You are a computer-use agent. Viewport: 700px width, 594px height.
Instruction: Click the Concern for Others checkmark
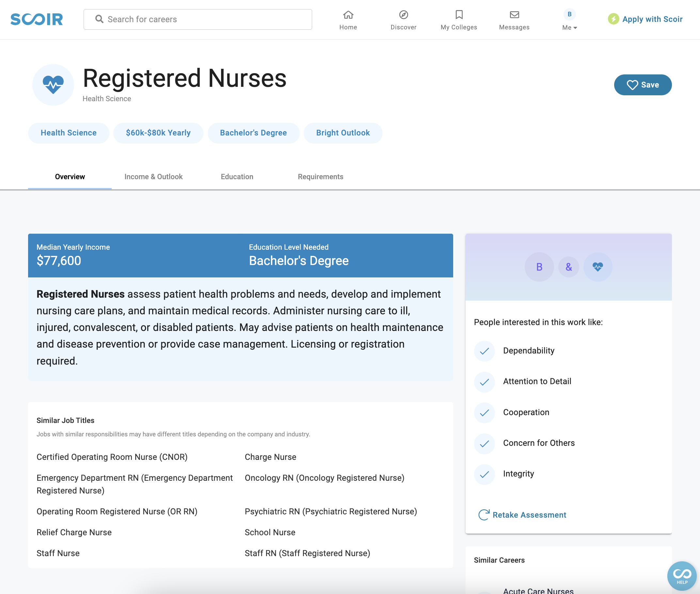(484, 444)
